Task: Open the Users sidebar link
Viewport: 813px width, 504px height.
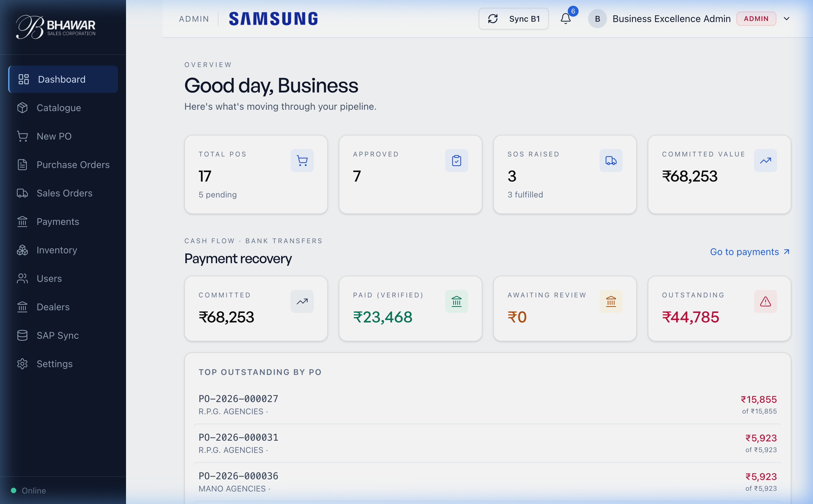Action: pyautogui.click(x=63, y=278)
